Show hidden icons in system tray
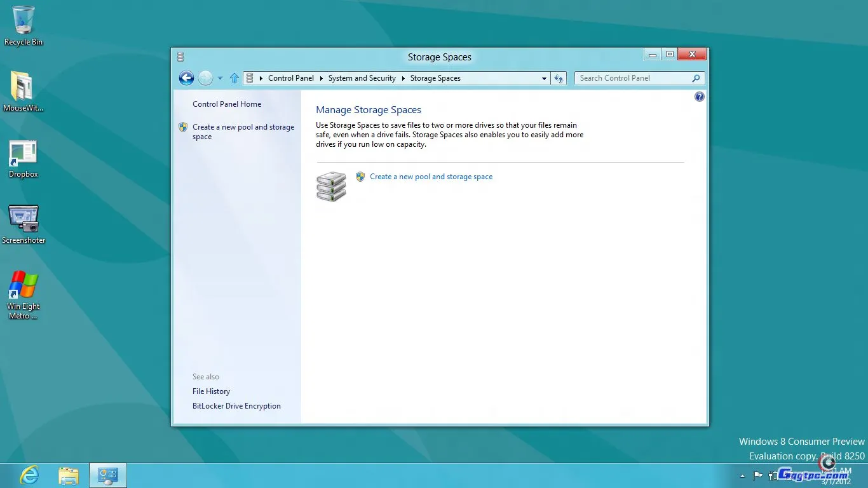The height and width of the screenshot is (488, 868). coord(742,476)
